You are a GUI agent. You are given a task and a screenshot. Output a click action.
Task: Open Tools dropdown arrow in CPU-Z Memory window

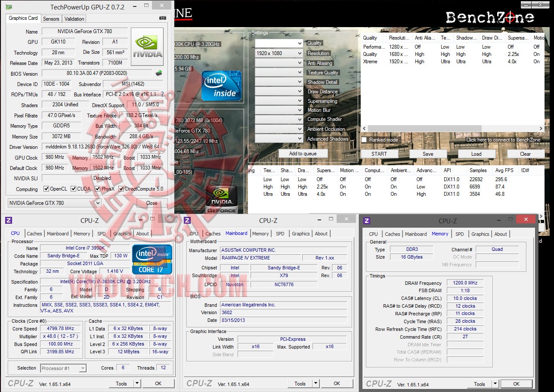click(495, 384)
